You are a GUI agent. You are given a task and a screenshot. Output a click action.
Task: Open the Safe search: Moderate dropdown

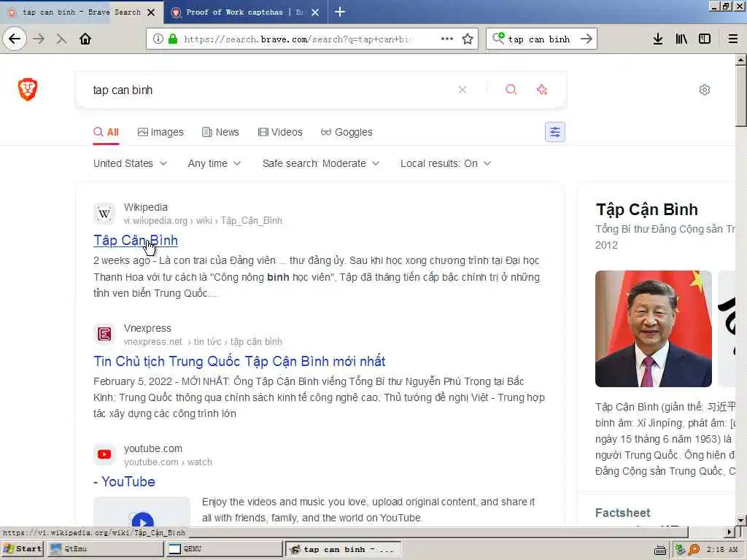[321, 163]
